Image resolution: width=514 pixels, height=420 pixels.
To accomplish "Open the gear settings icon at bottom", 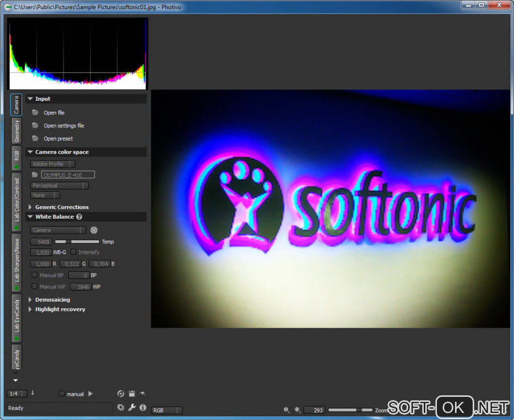I will click(120, 407).
